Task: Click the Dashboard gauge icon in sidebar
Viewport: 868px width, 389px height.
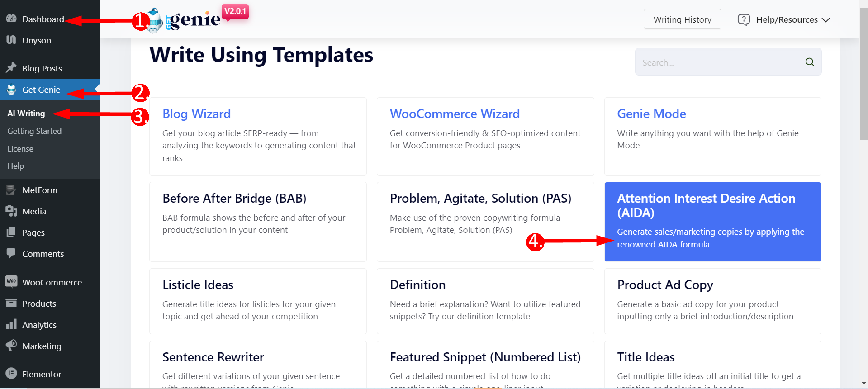Action: [x=11, y=19]
